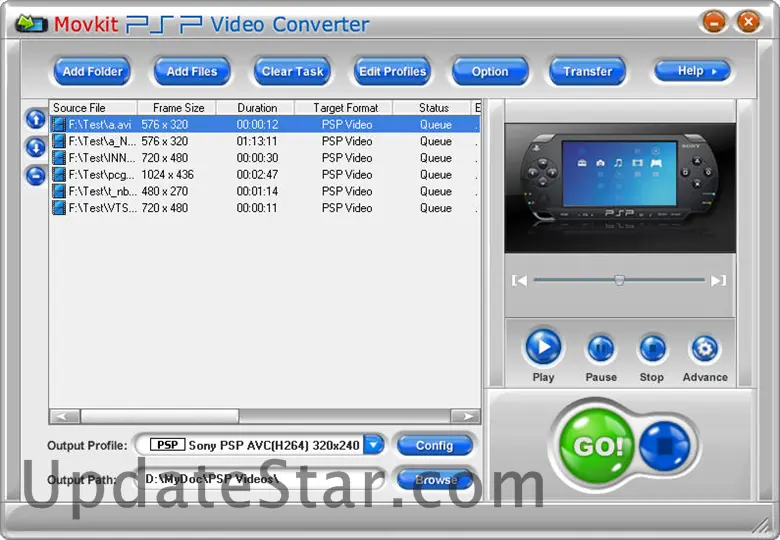The image size is (780, 540).
Task: Click duration 01:13:11
Action: (x=257, y=141)
